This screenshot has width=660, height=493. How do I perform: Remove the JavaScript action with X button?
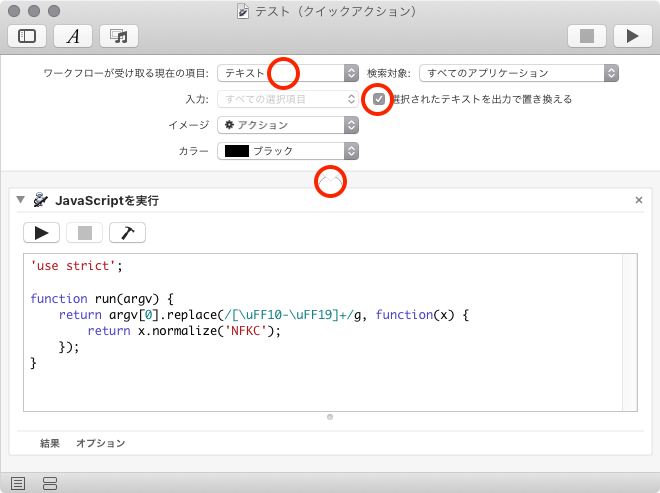tap(639, 201)
